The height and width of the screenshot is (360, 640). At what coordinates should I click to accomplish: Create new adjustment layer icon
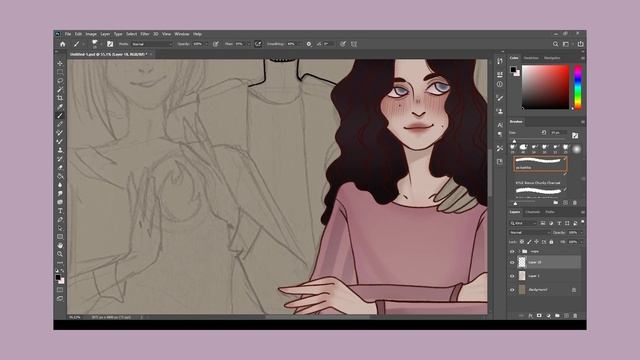548,316
